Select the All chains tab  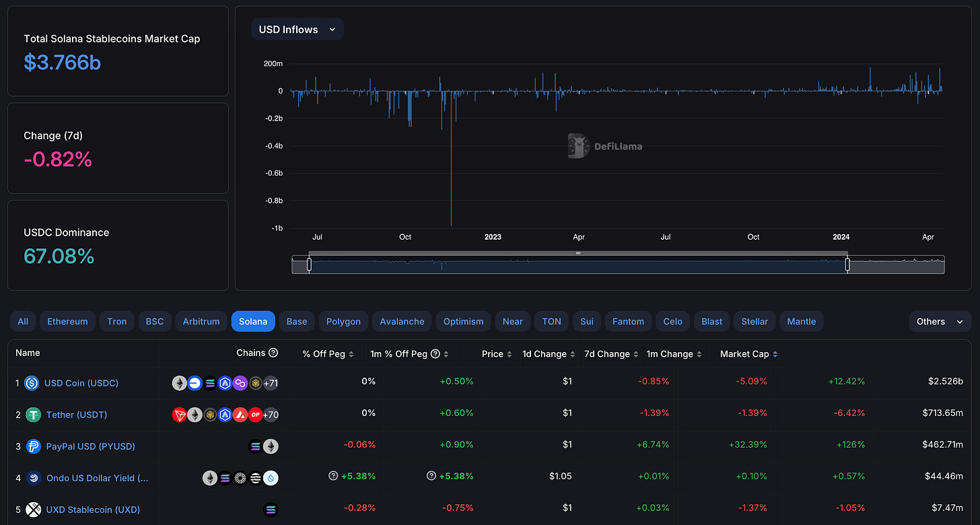[x=23, y=322]
